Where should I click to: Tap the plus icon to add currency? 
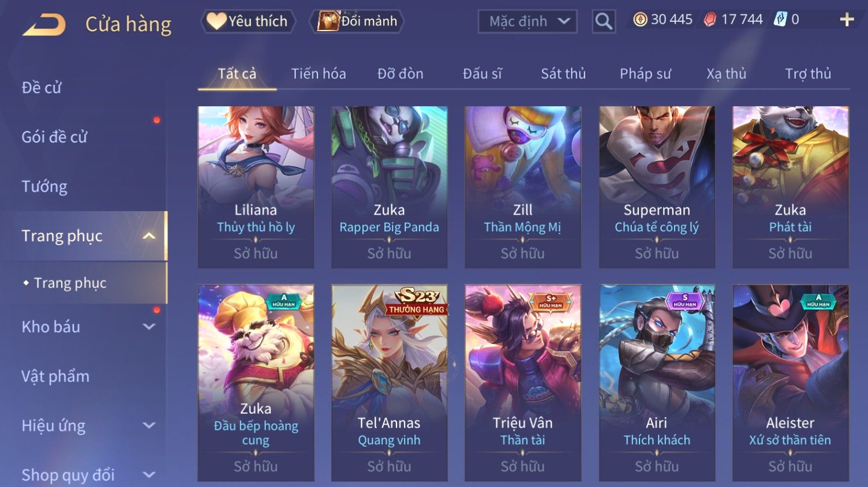pos(847,20)
